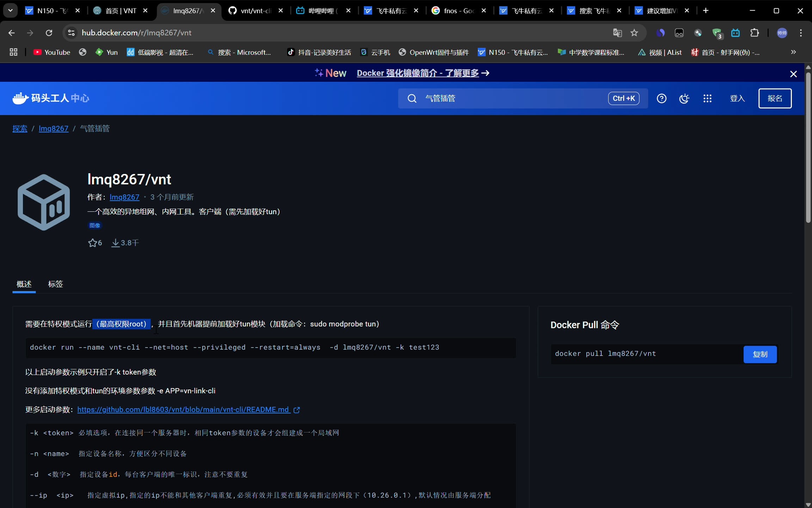Image resolution: width=812 pixels, height=508 pixels.
Task: Reload the Docker Hub page
Action: click(x=49, y=33)
